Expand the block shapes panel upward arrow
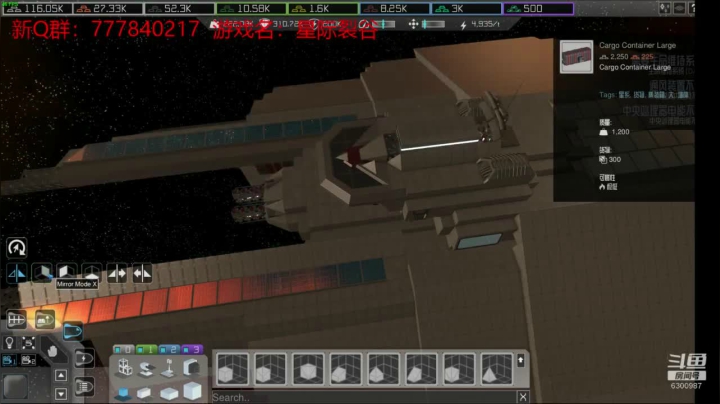Image resolution: width=720 pixels, height=404 pixels. [521, 361]
